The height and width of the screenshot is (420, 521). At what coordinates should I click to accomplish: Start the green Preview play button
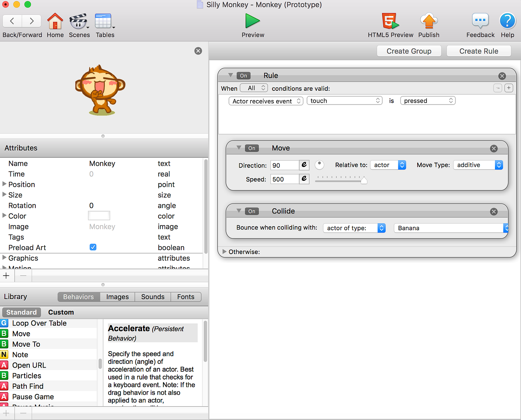tap(253, 21)
